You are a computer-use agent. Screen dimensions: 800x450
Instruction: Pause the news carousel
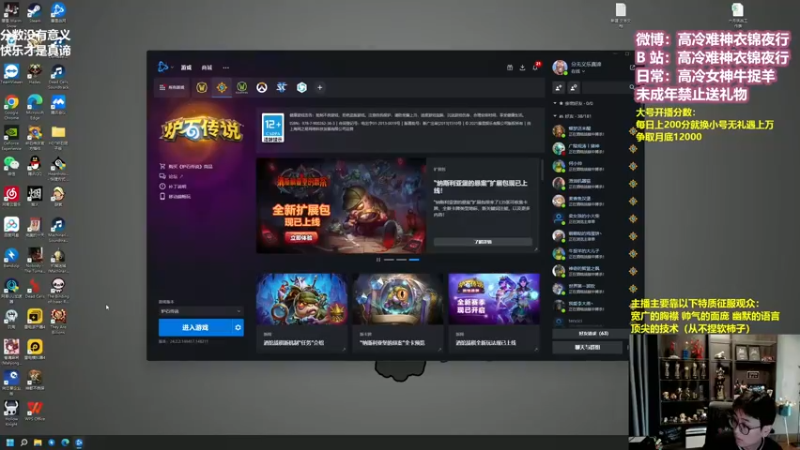coord(378,260)
